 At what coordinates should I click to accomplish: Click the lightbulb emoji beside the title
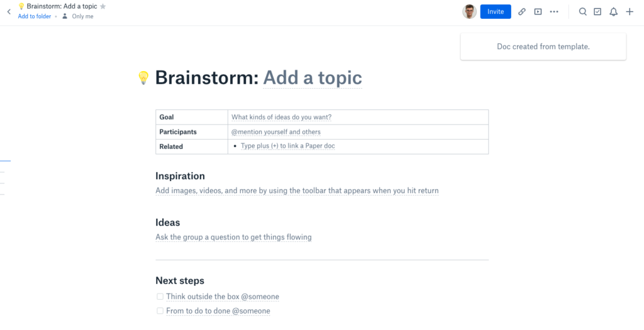pos(143,77)
